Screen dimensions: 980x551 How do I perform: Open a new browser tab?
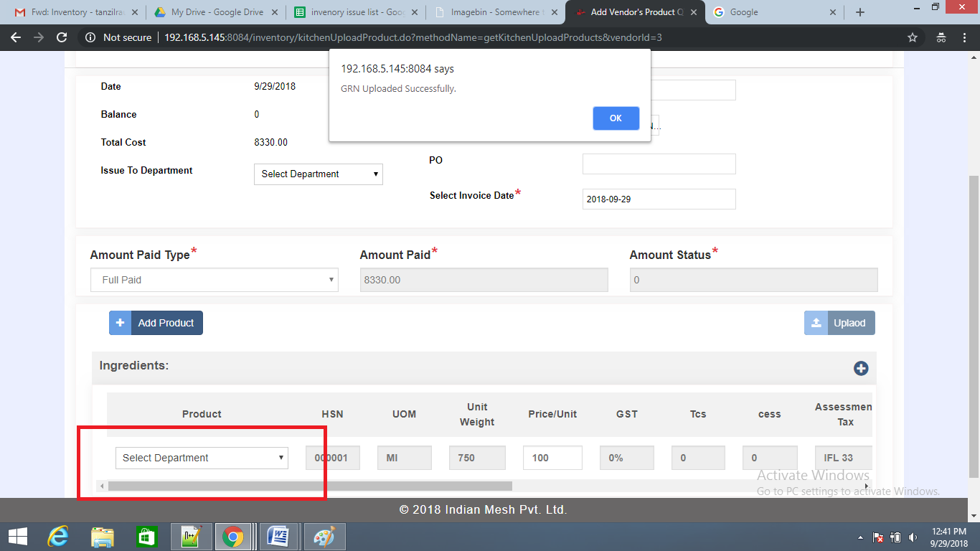pos(860,12)
